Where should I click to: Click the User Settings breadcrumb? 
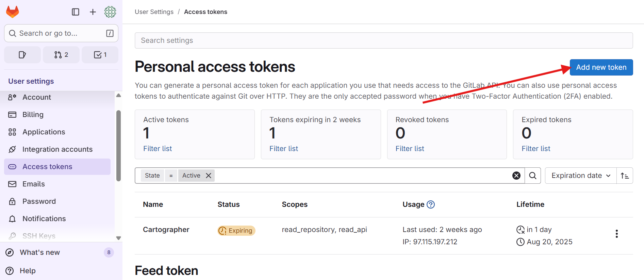click(154, 12)
